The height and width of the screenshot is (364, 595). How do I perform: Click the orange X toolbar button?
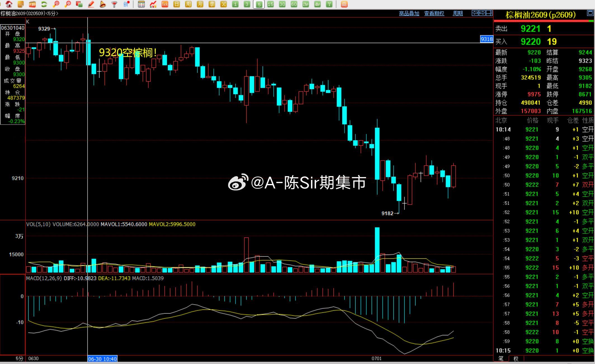(x=224, y=4)
